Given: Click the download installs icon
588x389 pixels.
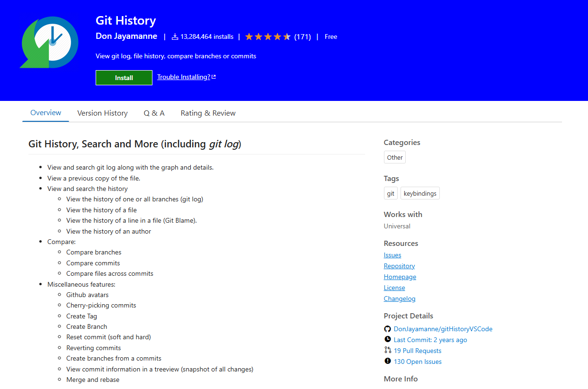Looking at the screenshot, I should [x=175, y=36].
